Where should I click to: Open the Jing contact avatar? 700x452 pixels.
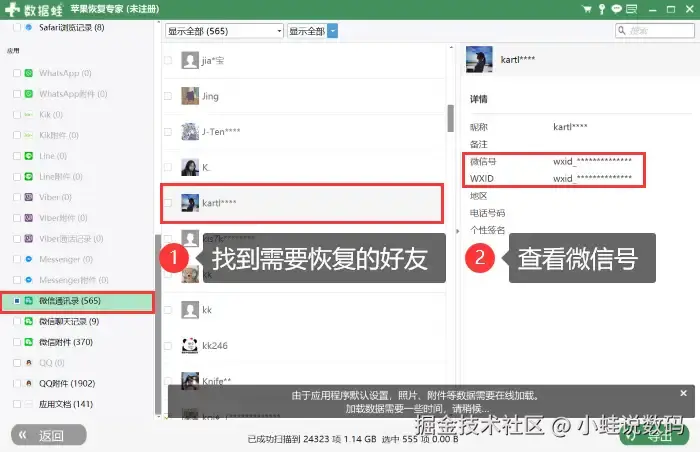(190, 96)
